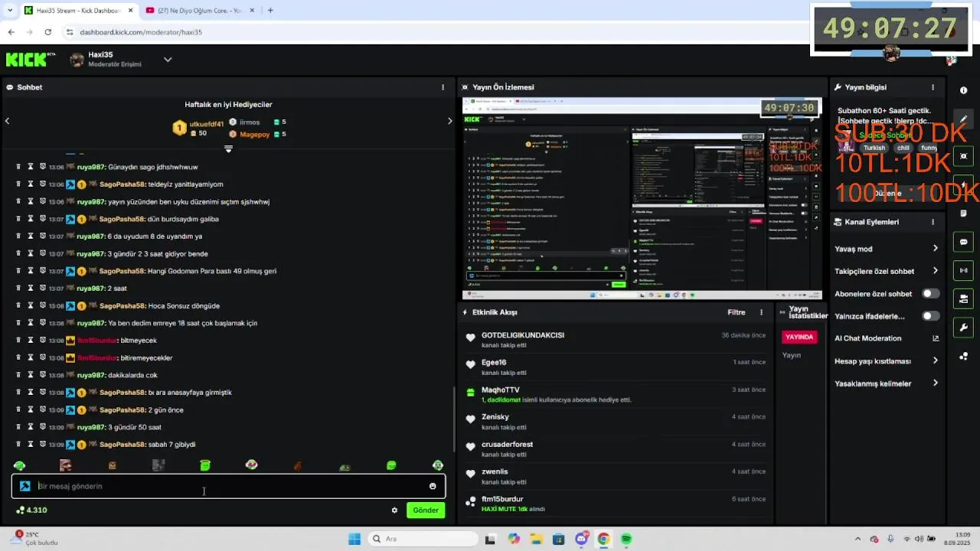Delete message "Günaydın sago jdhshwhwuw" with trash icon

click(x=18, y=167)
